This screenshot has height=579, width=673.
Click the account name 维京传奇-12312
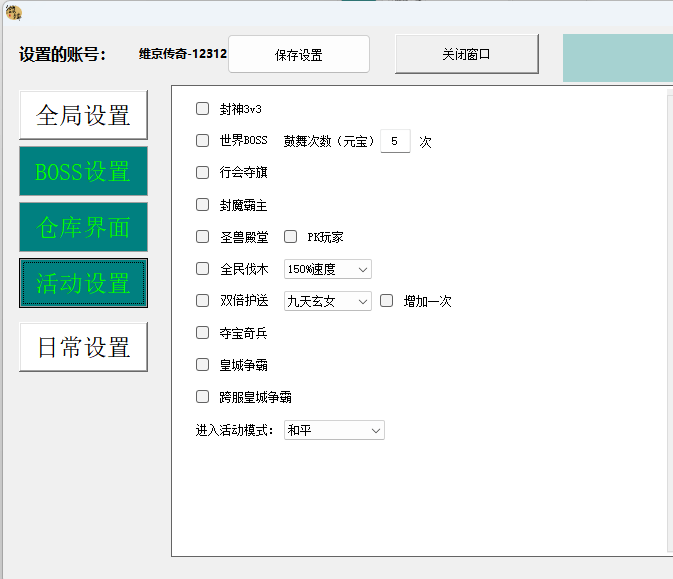182,54
